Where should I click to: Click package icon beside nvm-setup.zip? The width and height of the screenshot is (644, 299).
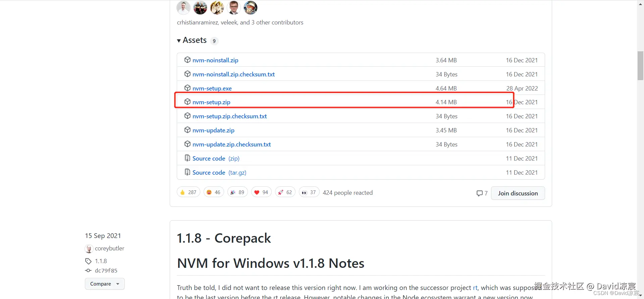point(187,102)
